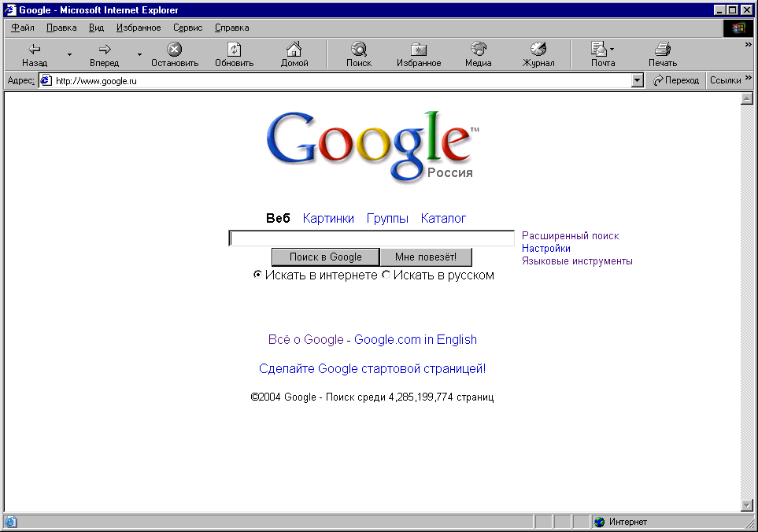Screen dimensions: 758x532
Task: Click the Вперед forward arrow button
Action: pos(105,54)
